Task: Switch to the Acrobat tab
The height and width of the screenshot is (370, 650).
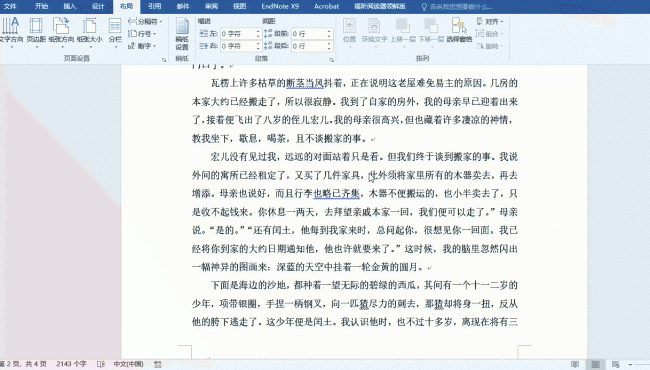Action: (x=326, y=6)
